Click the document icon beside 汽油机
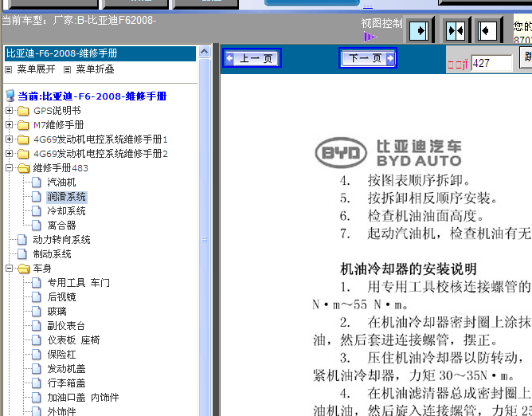Screen dimensions: 532x416 point(37,182)
